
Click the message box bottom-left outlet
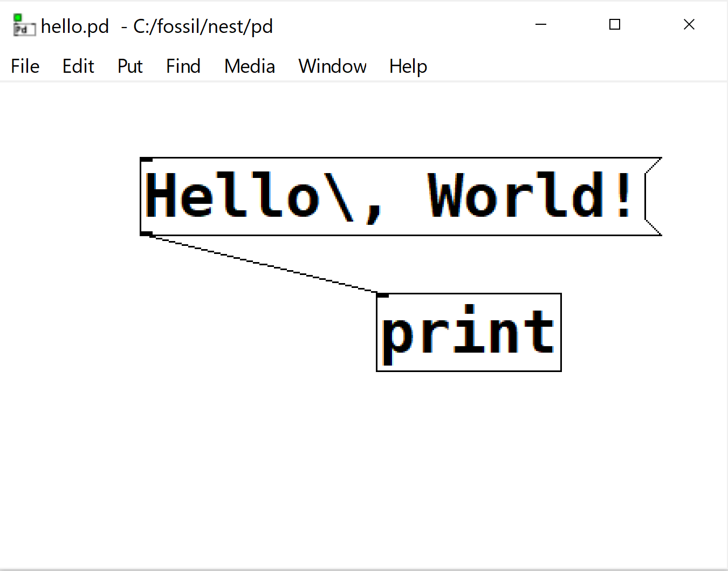146,234
